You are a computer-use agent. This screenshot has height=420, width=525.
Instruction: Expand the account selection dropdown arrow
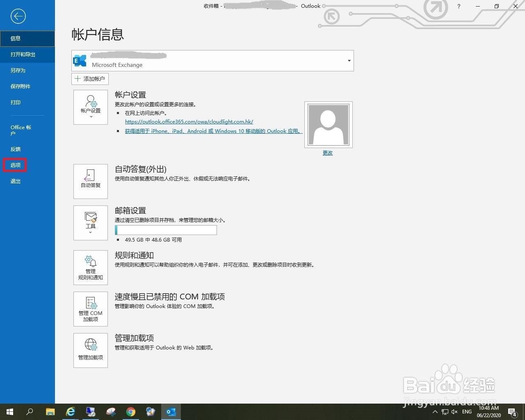pos(349,61)
